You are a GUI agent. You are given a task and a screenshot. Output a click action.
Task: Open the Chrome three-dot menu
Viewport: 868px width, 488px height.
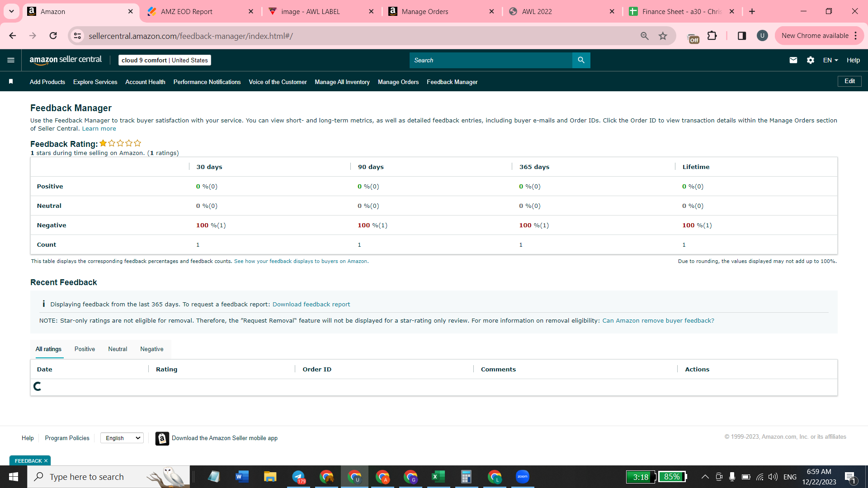856,36
